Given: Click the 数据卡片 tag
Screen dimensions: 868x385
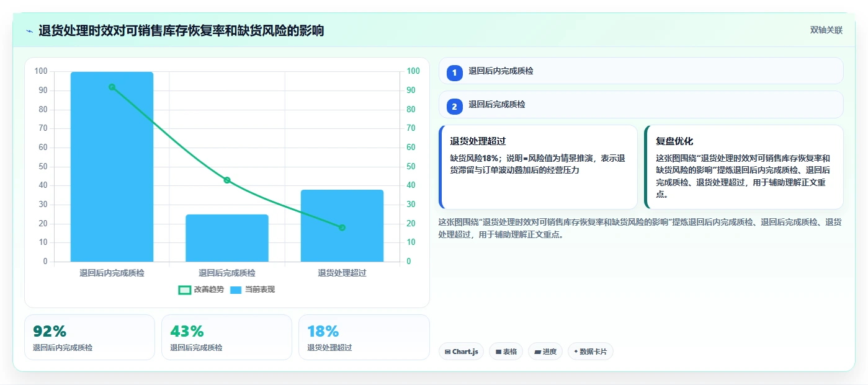Looking at the screenshot, I should [x=590, y=352].
